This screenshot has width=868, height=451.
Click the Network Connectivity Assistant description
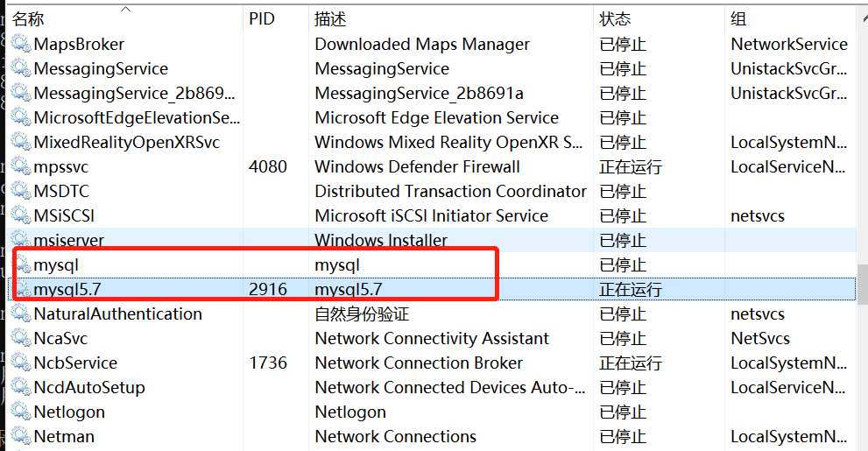pyautogui.click(x=432, y=338)
